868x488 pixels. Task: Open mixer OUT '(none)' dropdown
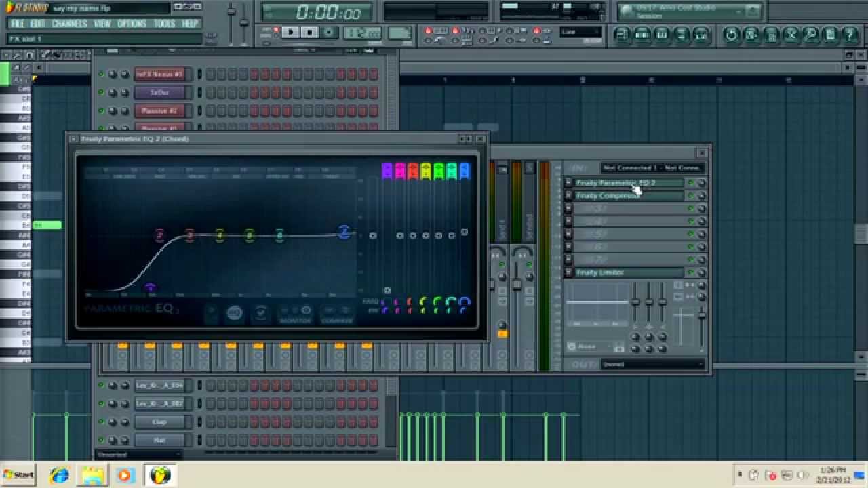tap(653, 364)
